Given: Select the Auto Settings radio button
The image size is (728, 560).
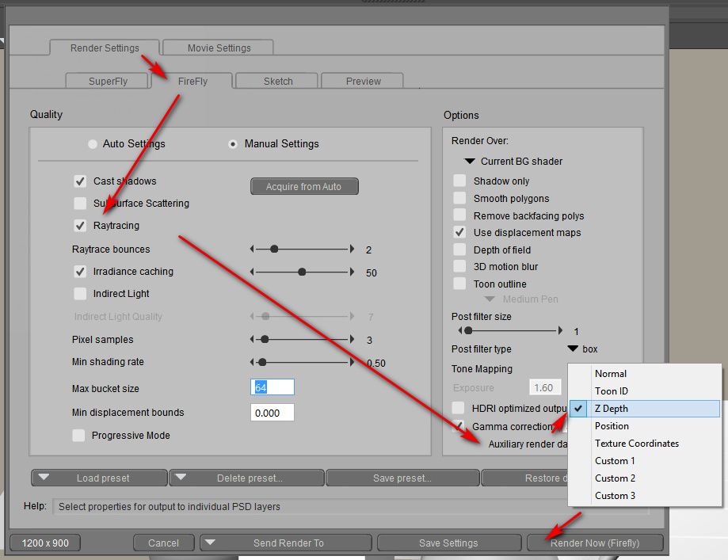Looking at the screenshot, I should (93, 144).
